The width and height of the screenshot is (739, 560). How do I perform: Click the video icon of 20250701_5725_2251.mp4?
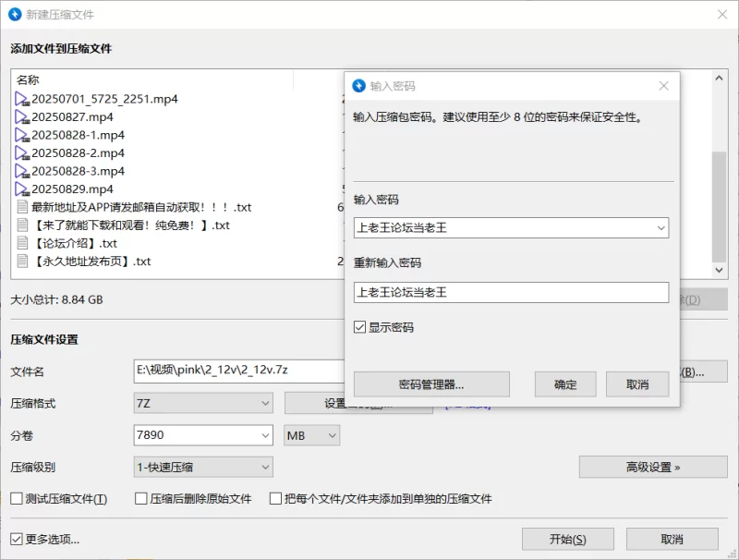pyautogui.click(x=22, y=99)
